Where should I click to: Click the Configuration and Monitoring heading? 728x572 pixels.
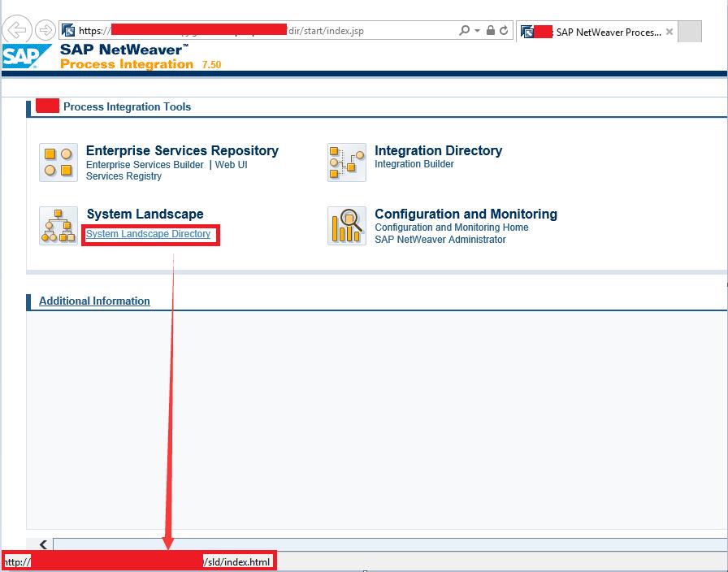(x=466, y=214)
